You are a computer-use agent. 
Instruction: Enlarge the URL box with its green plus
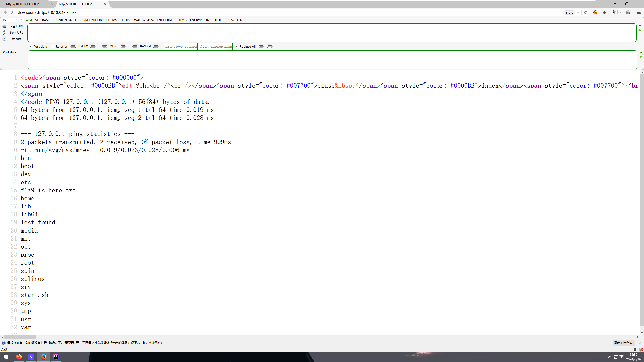click(640, 30)
